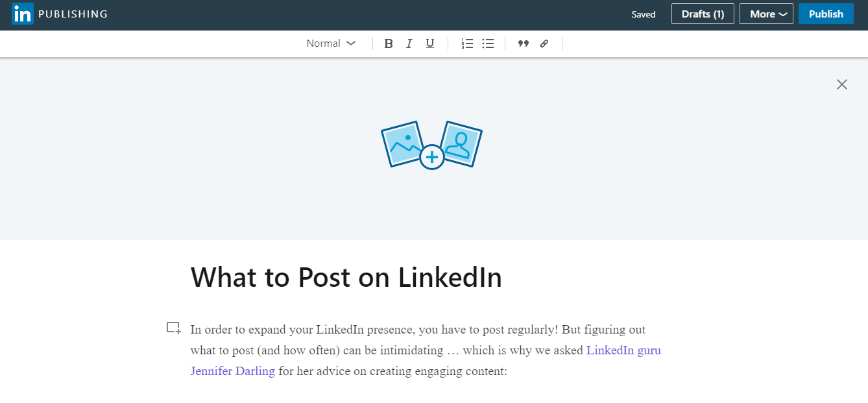Apply block quote formatting
Viewport: 868px width, 403px height.
(524, 43)
